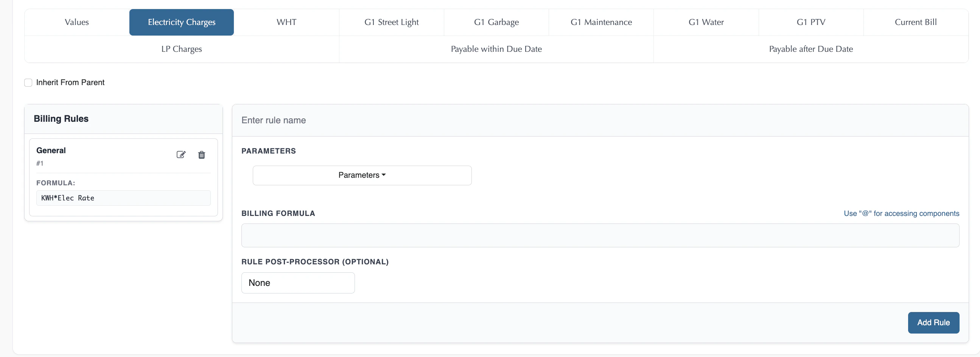Image resolution: width=980 pixels, height=357 pixels.
Task: Delete the General billing rule
Action: (202, 155)
